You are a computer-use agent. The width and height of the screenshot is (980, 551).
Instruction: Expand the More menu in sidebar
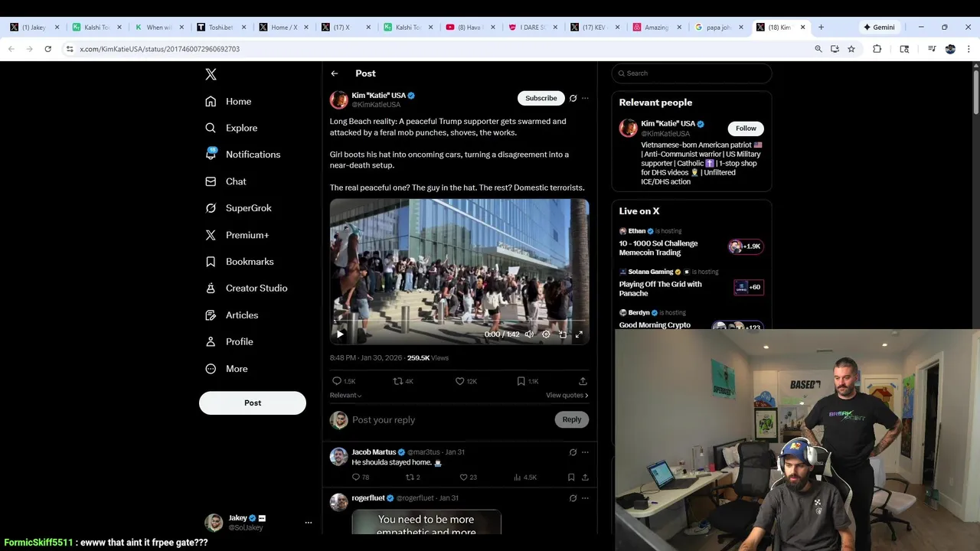(227, 369)
